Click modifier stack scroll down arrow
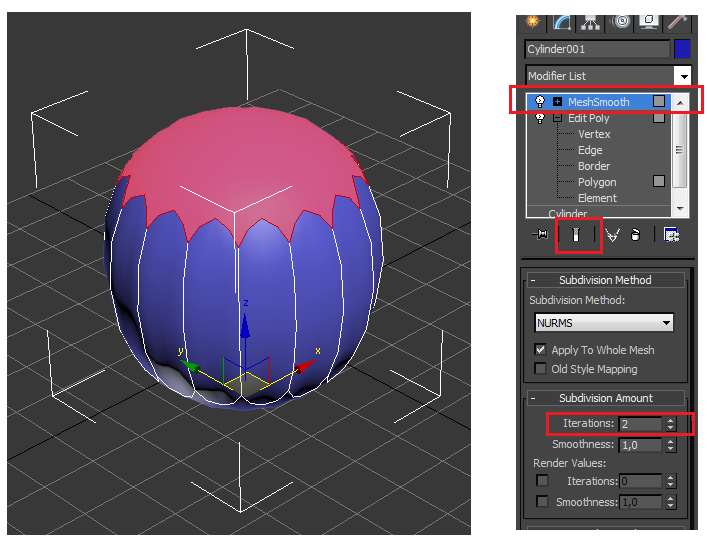Viewport: 707px width, 544px height. 680,208
